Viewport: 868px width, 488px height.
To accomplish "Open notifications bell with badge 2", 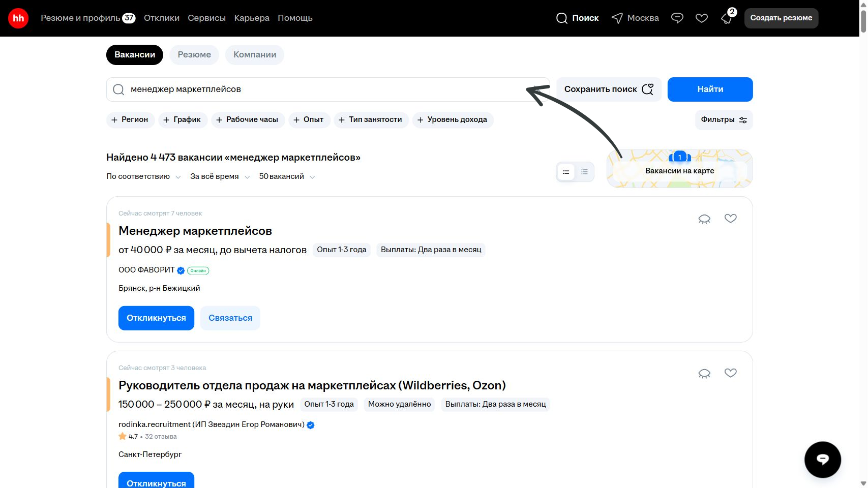I will 727,17.
